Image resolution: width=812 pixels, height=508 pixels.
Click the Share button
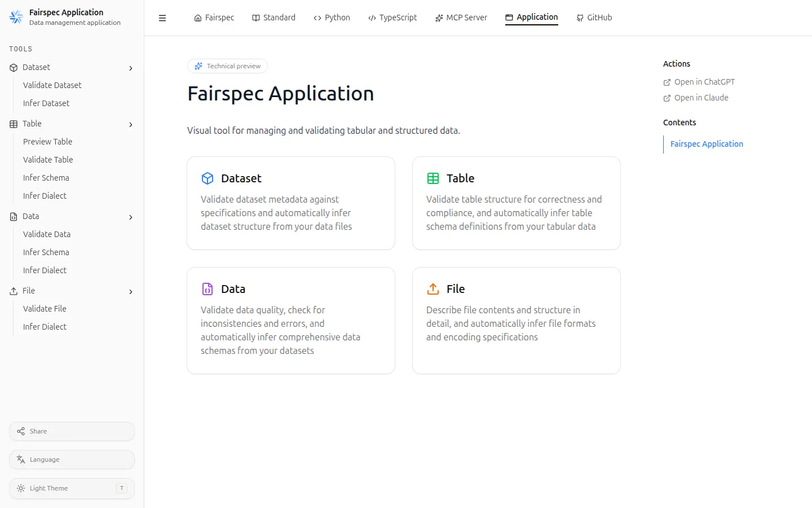(x=72, y=431)
